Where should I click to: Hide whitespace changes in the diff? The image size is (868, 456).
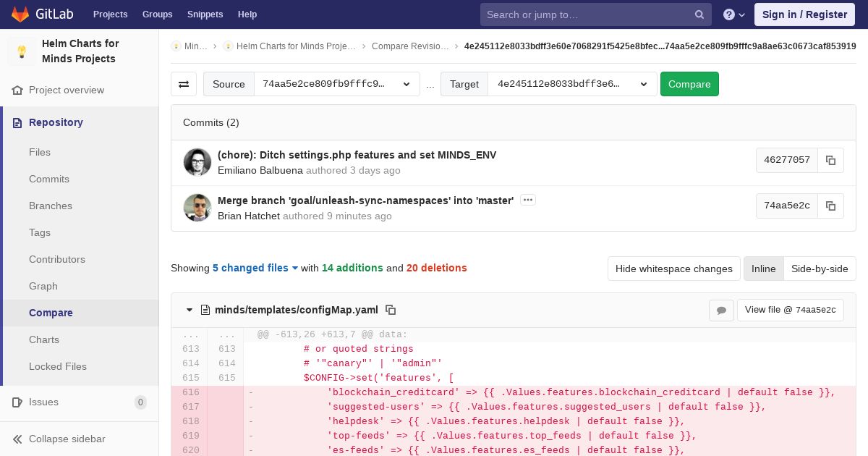click(x=674, y=269)
